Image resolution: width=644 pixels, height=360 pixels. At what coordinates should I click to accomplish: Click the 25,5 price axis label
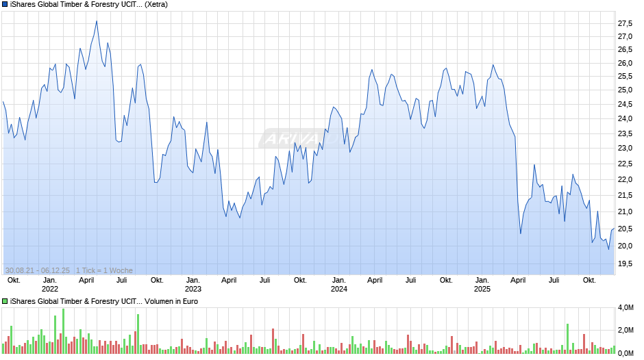tap(625, 77)
